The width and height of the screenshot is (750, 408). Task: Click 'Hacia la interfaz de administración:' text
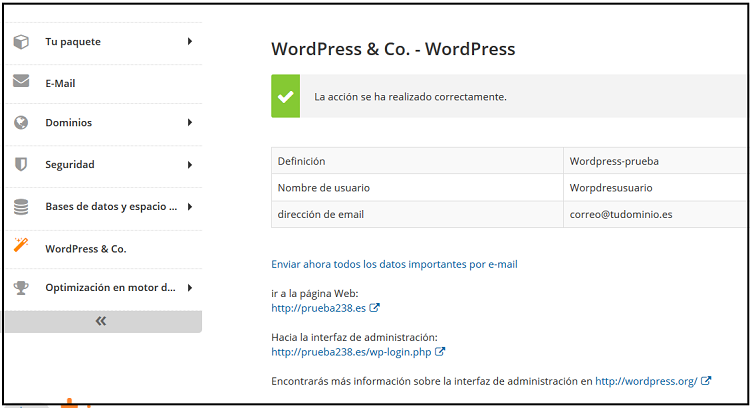354,337
